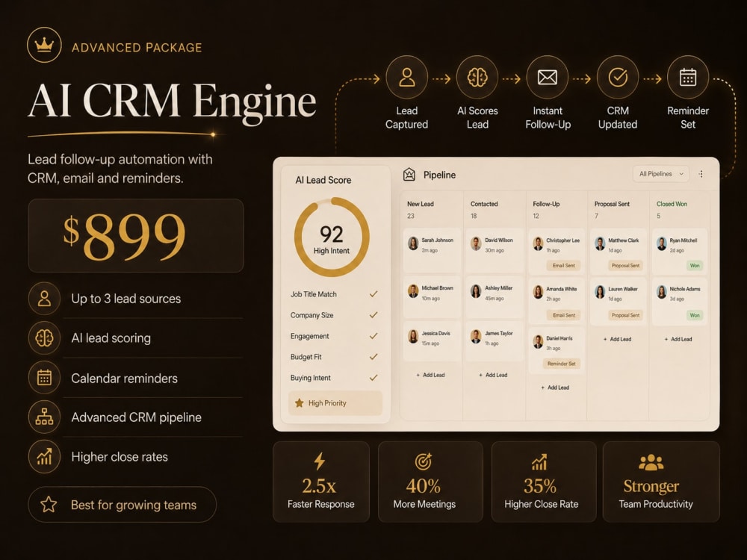Open Sarah Johnson lead card

coord(432,250)
